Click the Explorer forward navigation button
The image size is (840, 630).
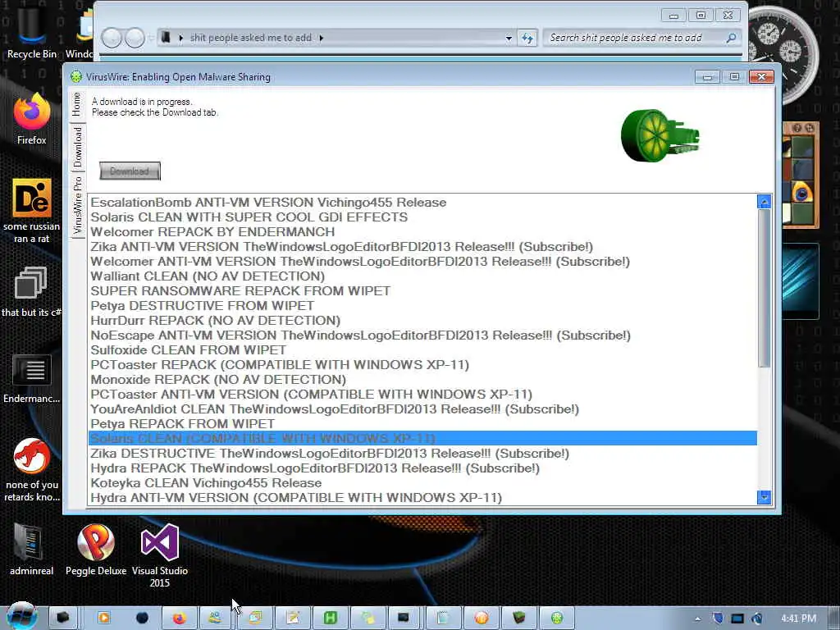(x=135, y=38)
